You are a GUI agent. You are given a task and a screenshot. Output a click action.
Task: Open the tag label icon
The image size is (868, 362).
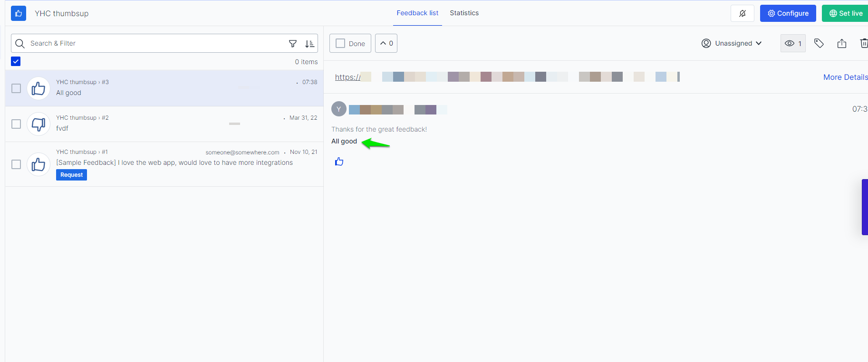pyautogui.click(x=819, y=43)
